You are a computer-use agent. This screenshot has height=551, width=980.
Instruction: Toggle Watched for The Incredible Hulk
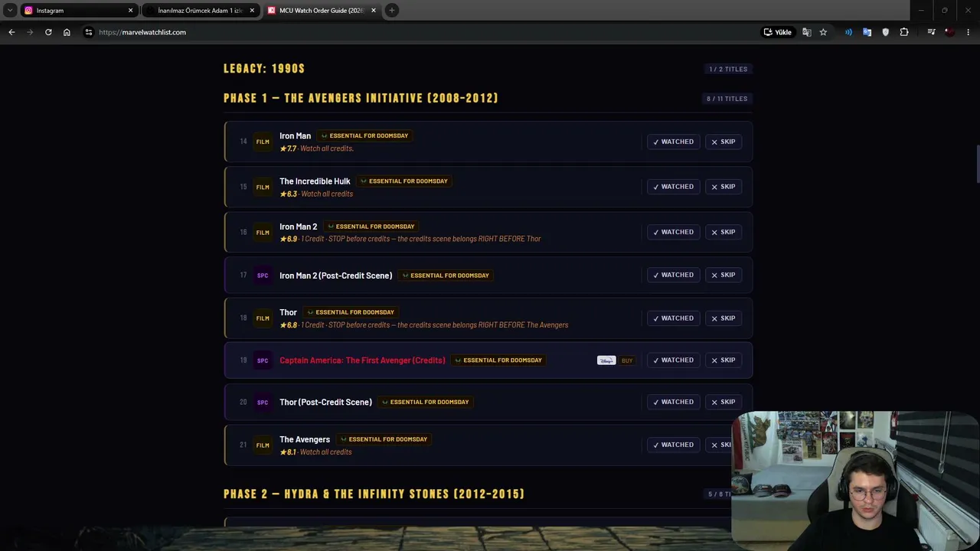point(673,187)
